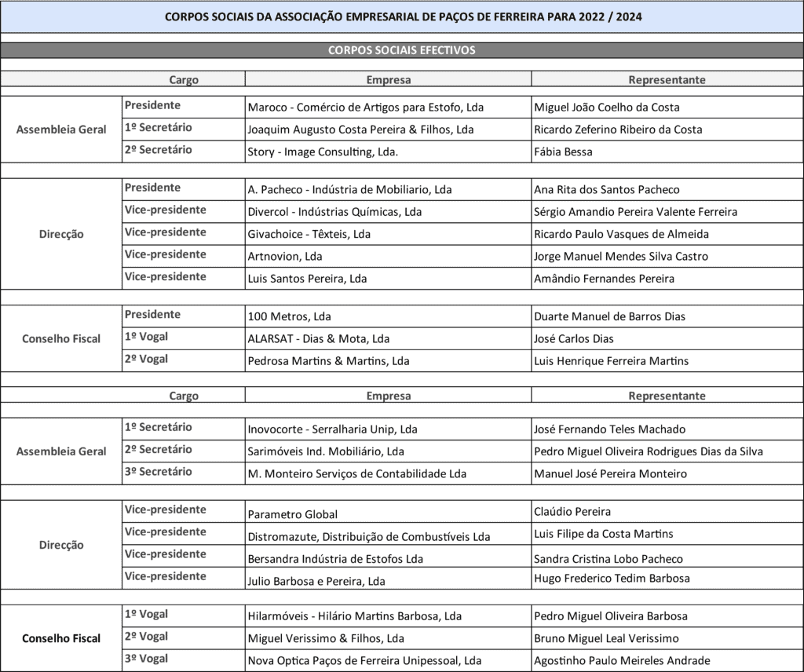This screenshot has height=672, width=804.
Task: Click the title 'CORPOS SOCIAIS DA ASSOCIAÇÃO EMPRESARIAL' header
Action: click(403, 17)
